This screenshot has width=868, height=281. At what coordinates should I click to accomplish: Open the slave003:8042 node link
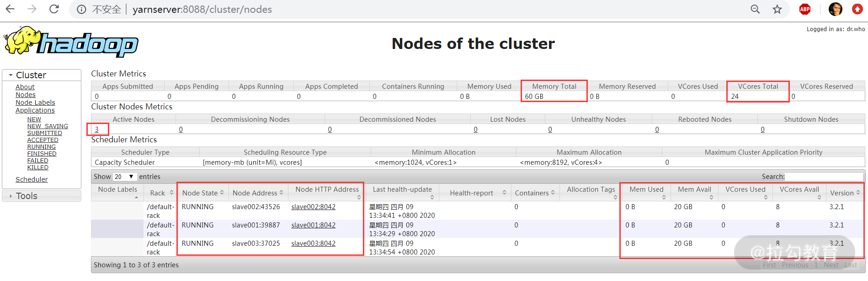313,243
